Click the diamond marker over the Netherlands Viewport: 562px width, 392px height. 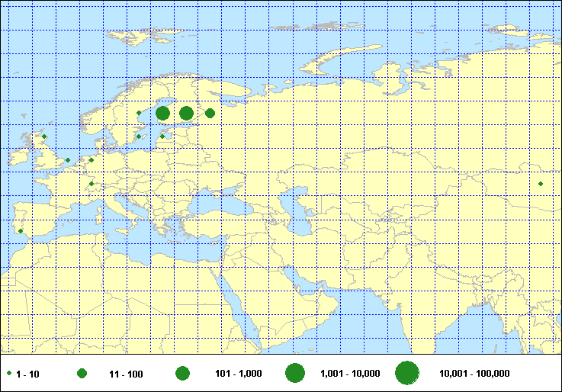(92, 160)
